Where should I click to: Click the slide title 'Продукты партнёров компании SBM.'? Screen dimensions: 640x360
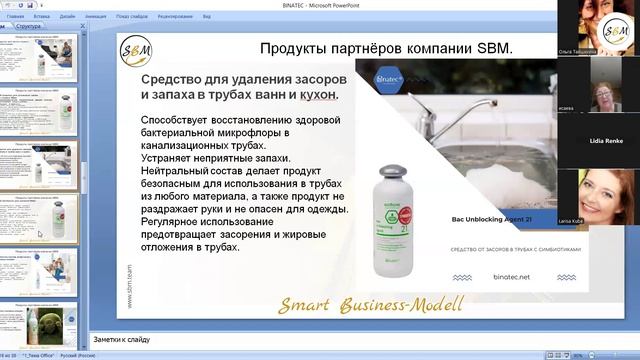click(x=386, y=49)
